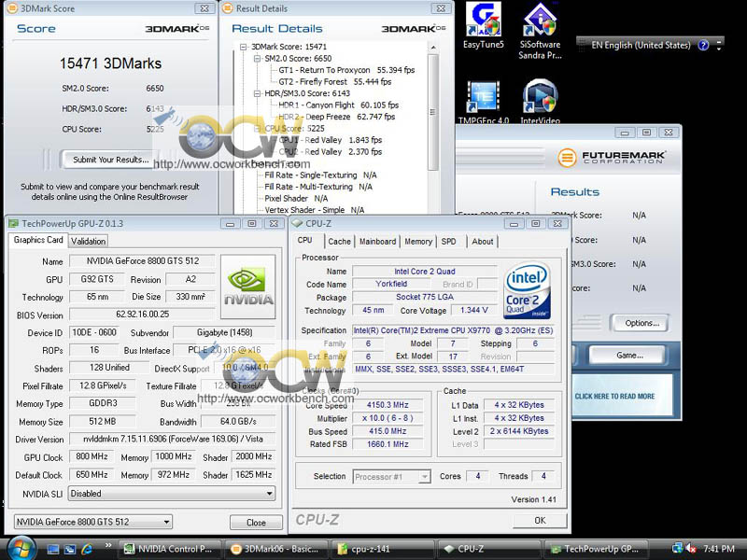The width and height of the screenshot is (747, 560).
Task: Click the Futuremark logo in 3DMark window
Action: (612, 157)
